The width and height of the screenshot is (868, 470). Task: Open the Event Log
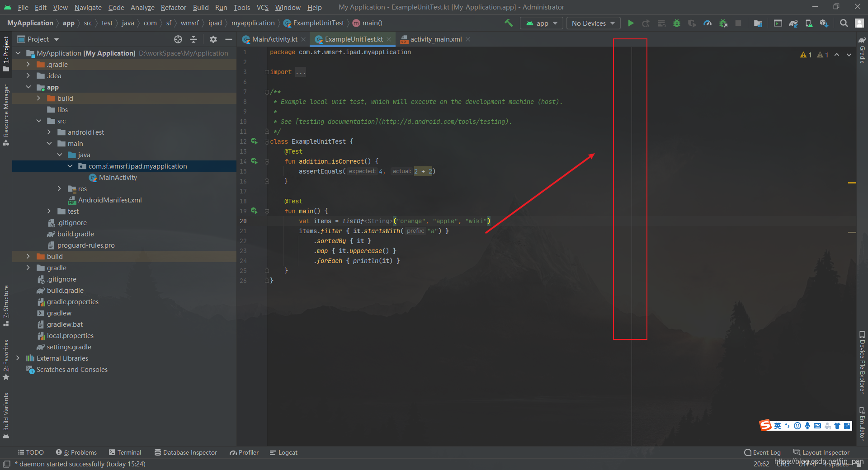(763, 452)
